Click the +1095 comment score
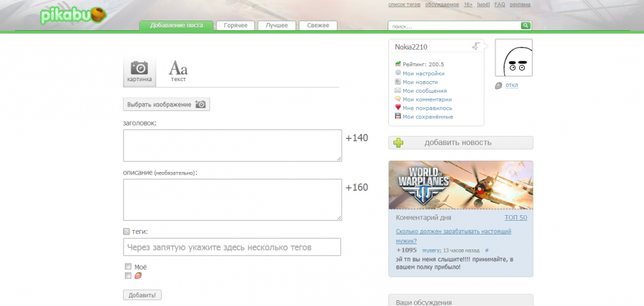 point(406,250)
